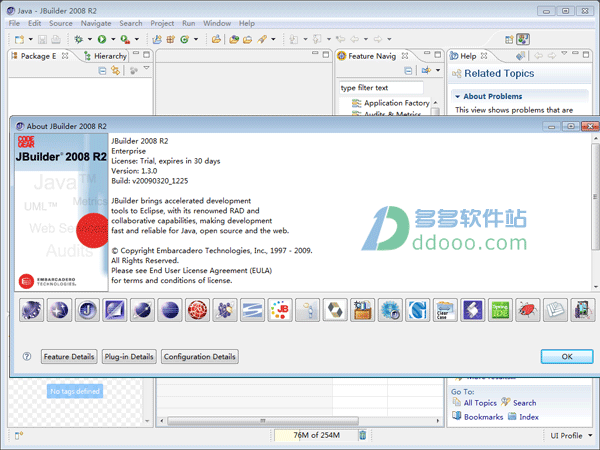This screenshot has width=600, height=450.
Task: Close the Help view tab
Action: tap(484, 56)
